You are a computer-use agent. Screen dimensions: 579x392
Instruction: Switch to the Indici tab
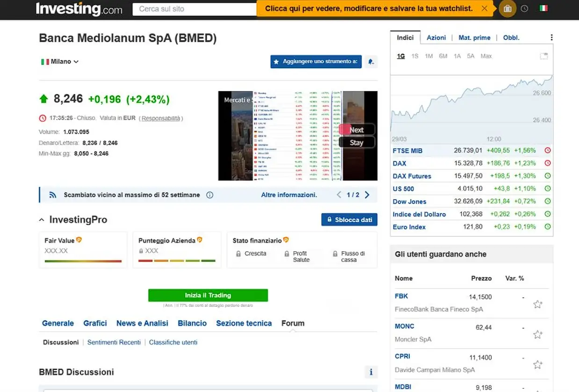405,37
